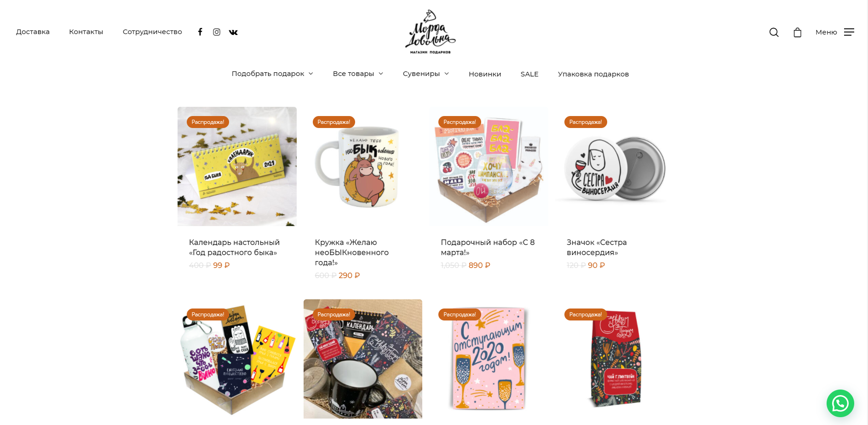Open Кружка «Желаю неоБЫКновенного года!» title
Viewport: 868px width, 425px height.
pos(352,252)
